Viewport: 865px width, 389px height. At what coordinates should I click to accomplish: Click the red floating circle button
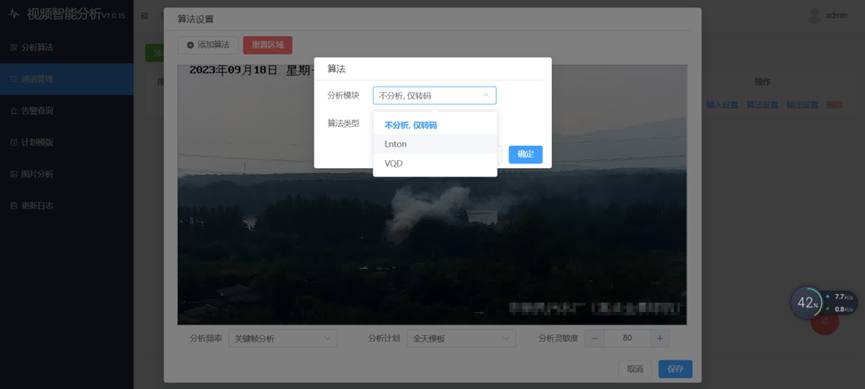(x=825, y=321)
